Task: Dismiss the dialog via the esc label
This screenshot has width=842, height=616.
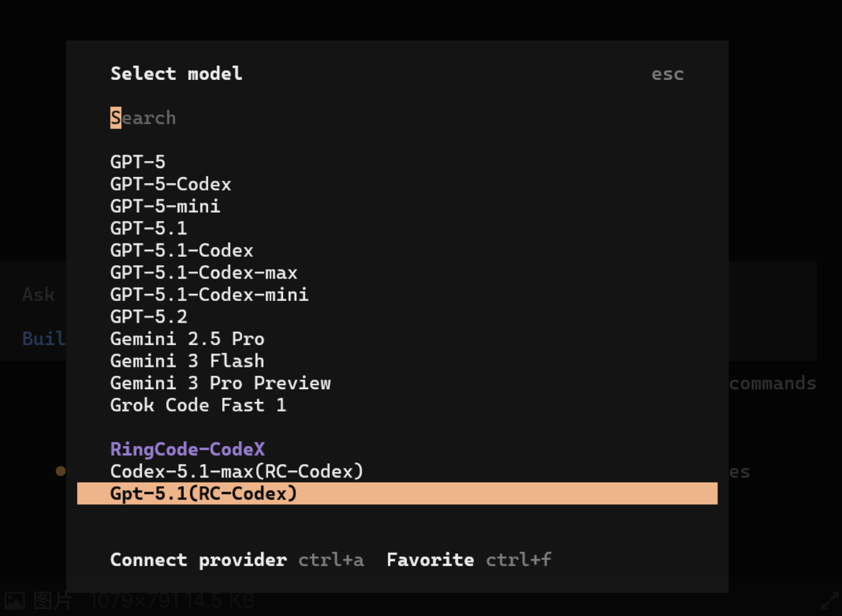Action: pos(667,73)
